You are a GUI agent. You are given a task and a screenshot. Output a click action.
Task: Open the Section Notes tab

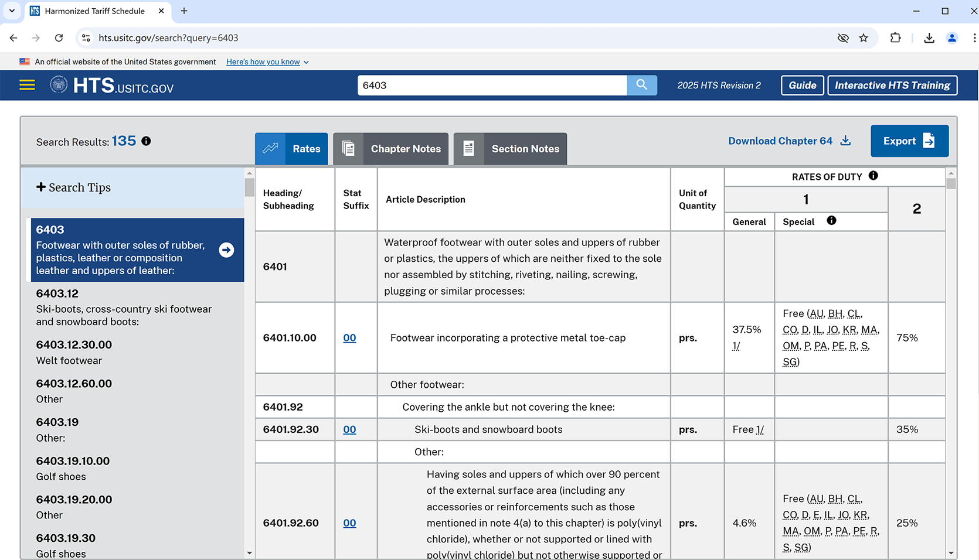coord(510,149)
